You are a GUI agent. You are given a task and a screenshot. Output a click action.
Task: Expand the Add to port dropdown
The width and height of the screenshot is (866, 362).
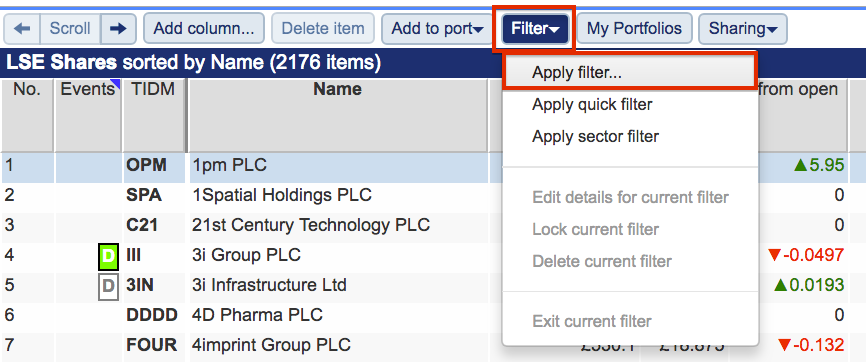(x=437, y=29)
